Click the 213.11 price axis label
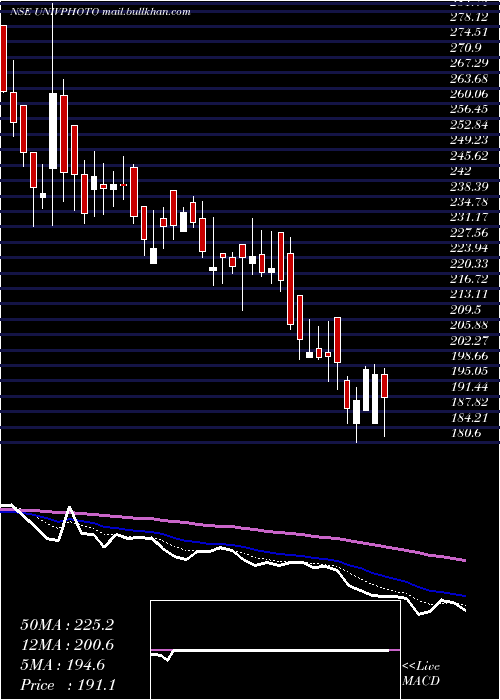 pos(467,294)
